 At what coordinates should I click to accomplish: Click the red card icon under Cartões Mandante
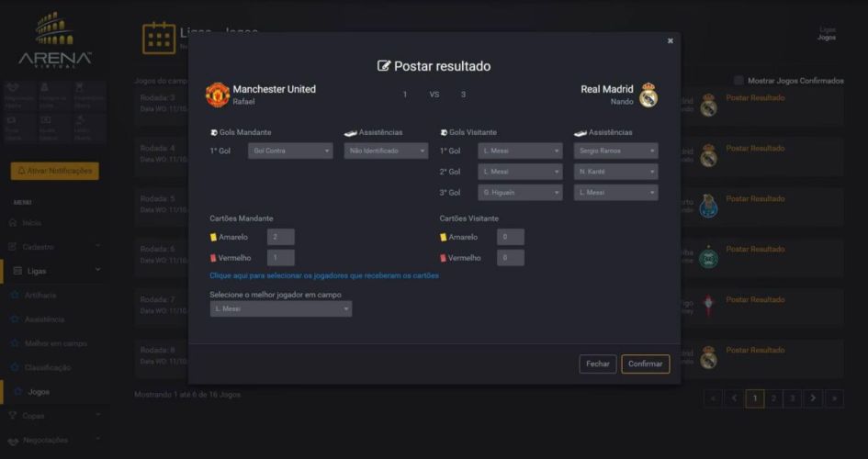click(x=213, y=258)
